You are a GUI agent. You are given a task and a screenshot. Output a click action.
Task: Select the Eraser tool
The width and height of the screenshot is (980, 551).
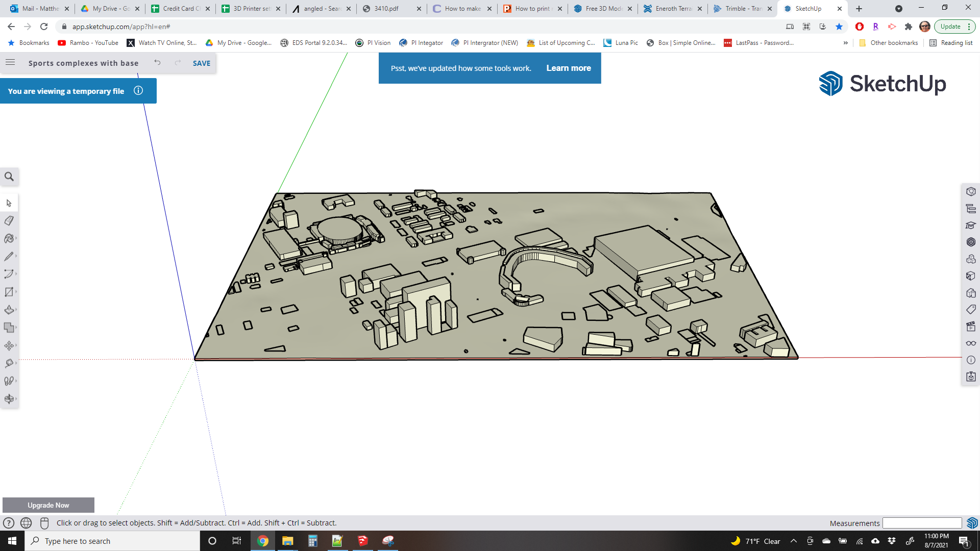(9, 221)
